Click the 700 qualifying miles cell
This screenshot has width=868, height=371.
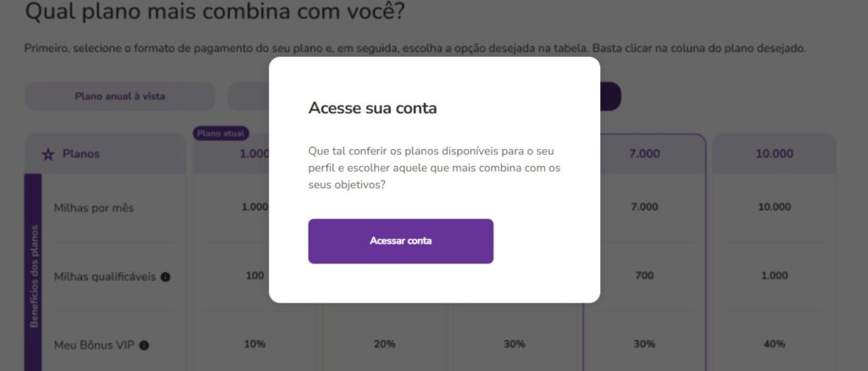point(644,275)
